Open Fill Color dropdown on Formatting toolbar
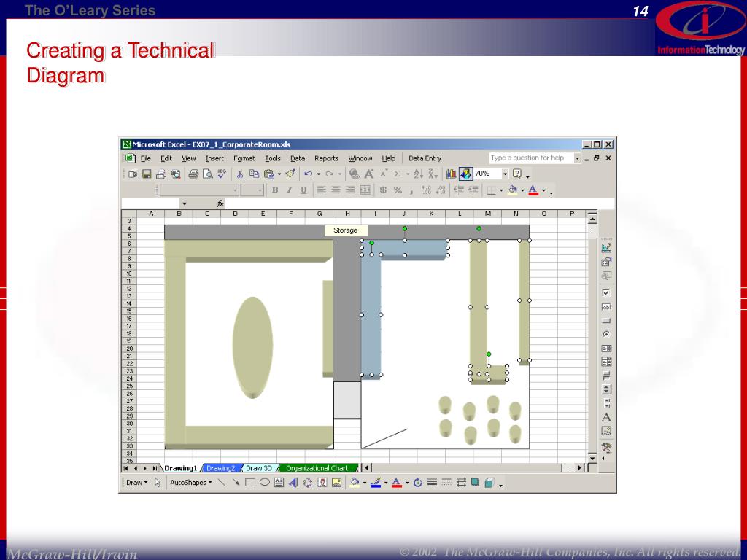This screenshot has height=560, width=747. click(522, 190)
